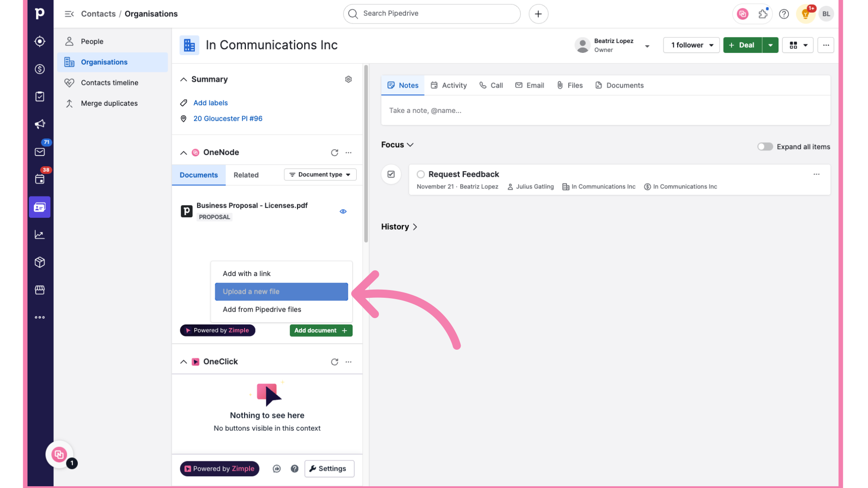Open OneClick Settings button

[x=329, y=469]
